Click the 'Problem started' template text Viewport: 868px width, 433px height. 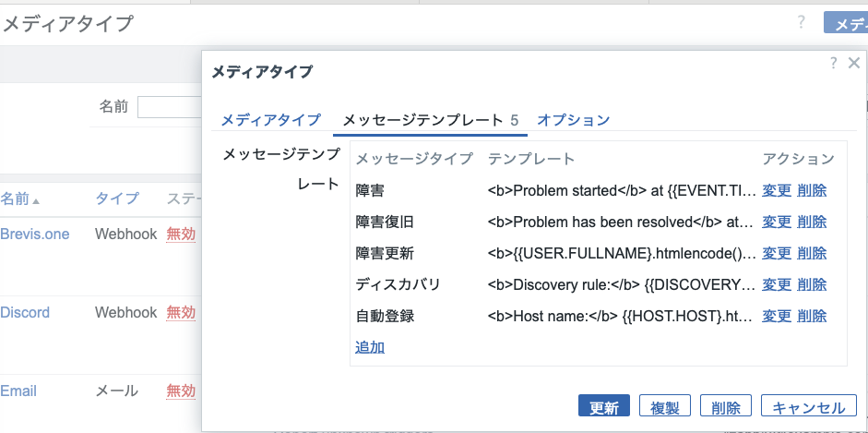[x=622, y=190]
